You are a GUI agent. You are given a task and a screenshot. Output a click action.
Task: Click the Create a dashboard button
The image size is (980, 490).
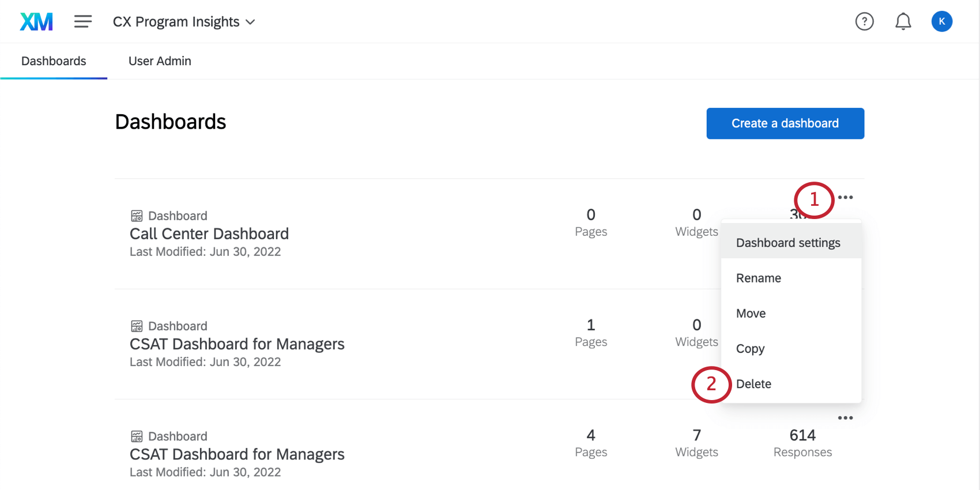tap(785, 123)
